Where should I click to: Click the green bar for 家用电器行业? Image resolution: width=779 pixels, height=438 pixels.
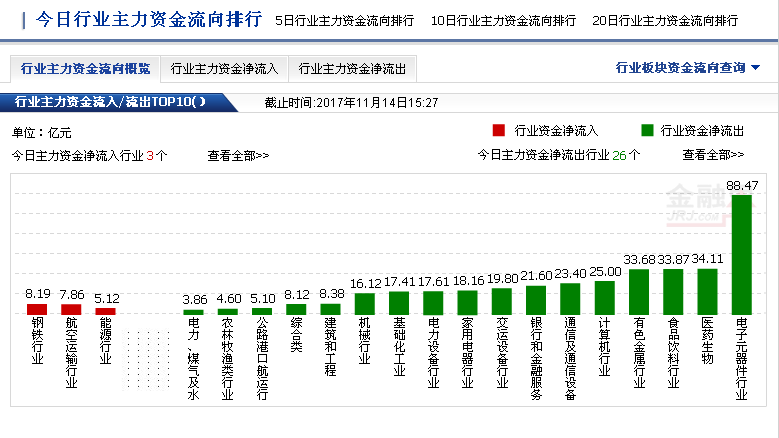467,302
